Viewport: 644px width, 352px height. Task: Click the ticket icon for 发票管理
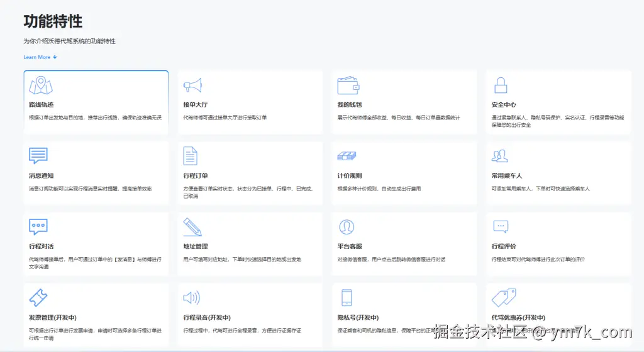click(x=38, y=297)
